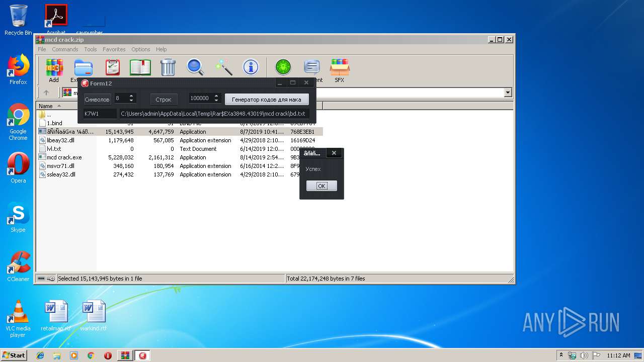Increase the symbols count spinner showing 8
644x362 pixels.
131,96
